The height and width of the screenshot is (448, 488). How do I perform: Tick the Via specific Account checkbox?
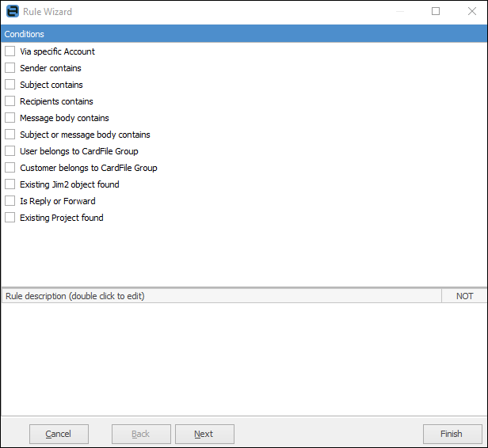(x=10, y=51)
